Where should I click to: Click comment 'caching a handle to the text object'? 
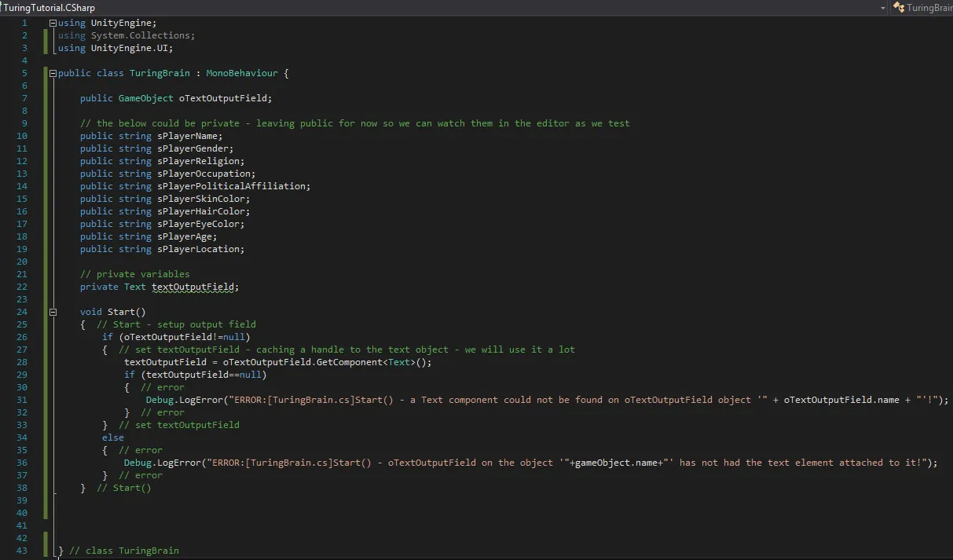(351, 350)
